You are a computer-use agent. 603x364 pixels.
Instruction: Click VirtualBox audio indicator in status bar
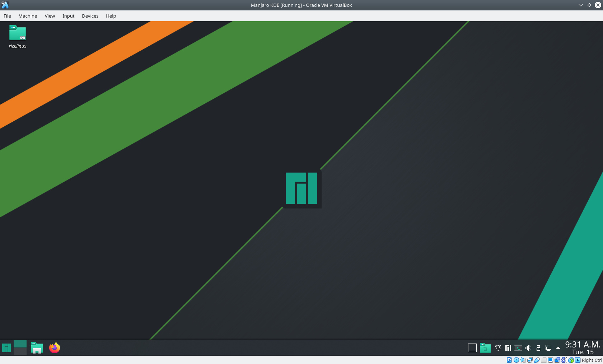coord(523,360)
